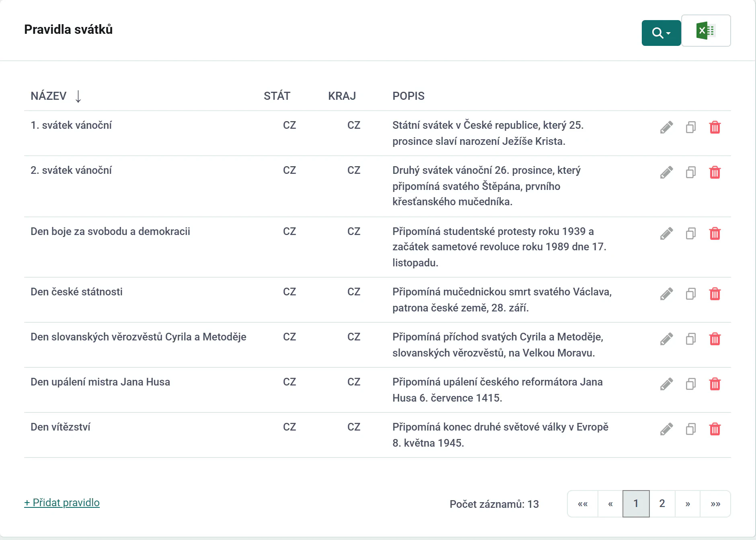The image size is (756, 540).
Task: Sort by the NÁZEV column header
Action: point(49,96)
